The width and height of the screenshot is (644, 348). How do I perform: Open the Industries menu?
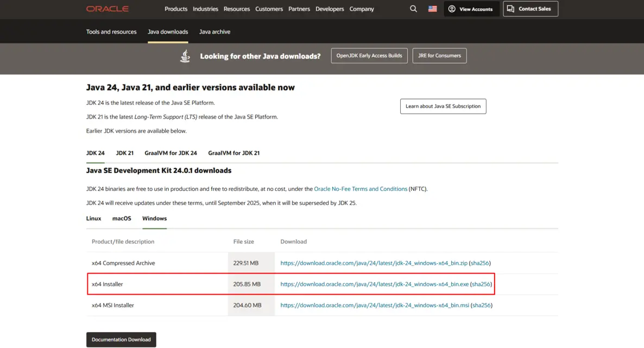pyautogui.click(x=205, y=9)
